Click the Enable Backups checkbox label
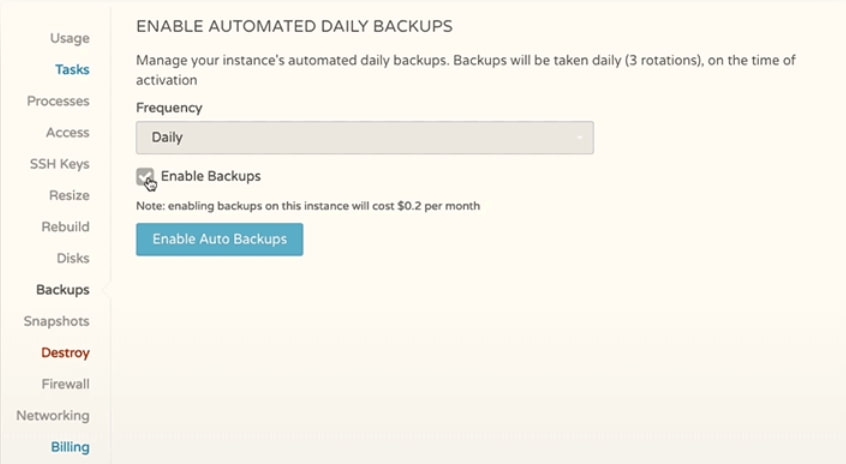846x464 pixels. click(x=210, y=176)
